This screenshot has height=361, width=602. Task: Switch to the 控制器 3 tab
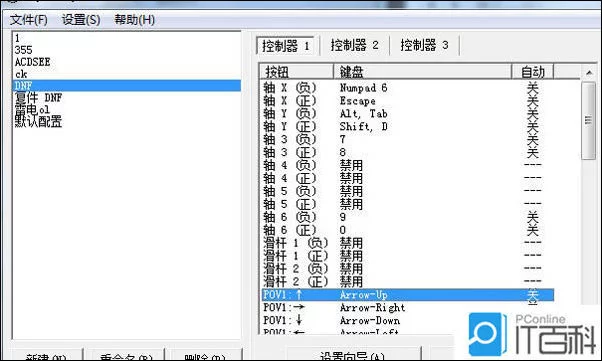pyautogui.click(x=424, y=45)
